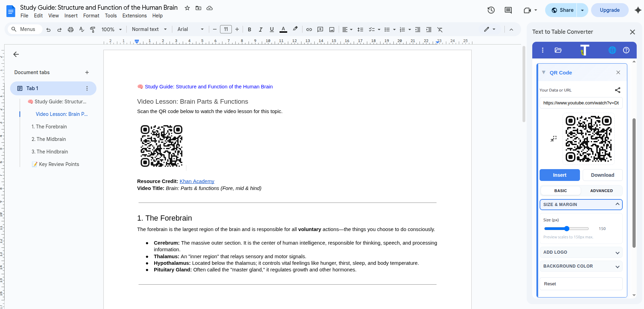Select Tab 1 in document tabs
This screenshot has width=644, height=309.
tap(53, 88)
